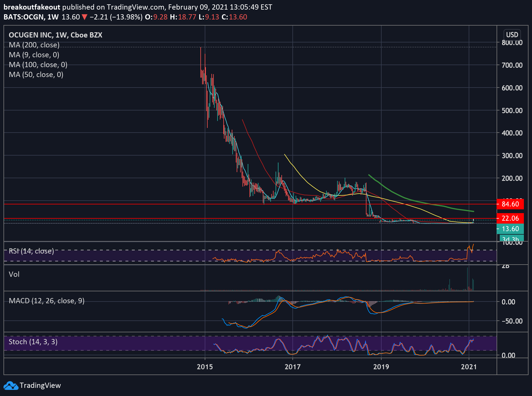532x396 pixels.
Task: Click the 400.00 price scale value
Action: (x=512, y=133)
